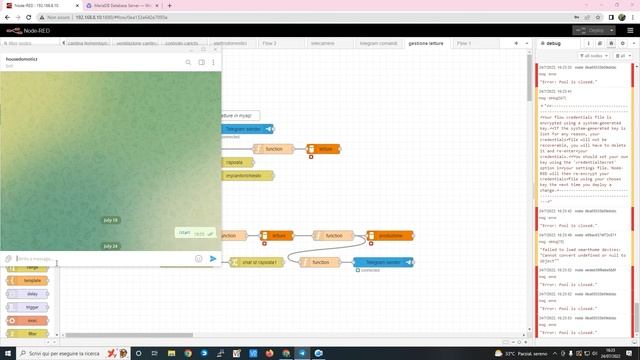The width and height of the screenshot is (640, 360).
Task: Expand the sidebar tabs dropdown arrow
Action: click(x=634, y=43)
